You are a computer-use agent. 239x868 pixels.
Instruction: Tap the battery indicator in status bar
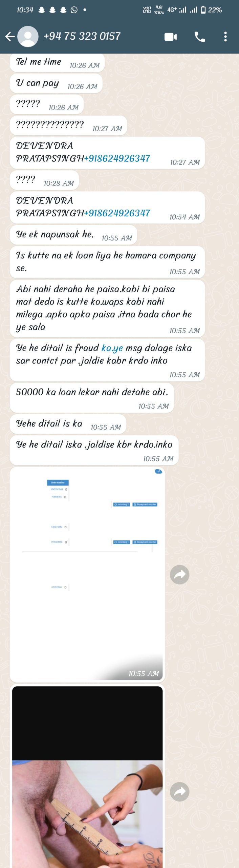(203, 10)
